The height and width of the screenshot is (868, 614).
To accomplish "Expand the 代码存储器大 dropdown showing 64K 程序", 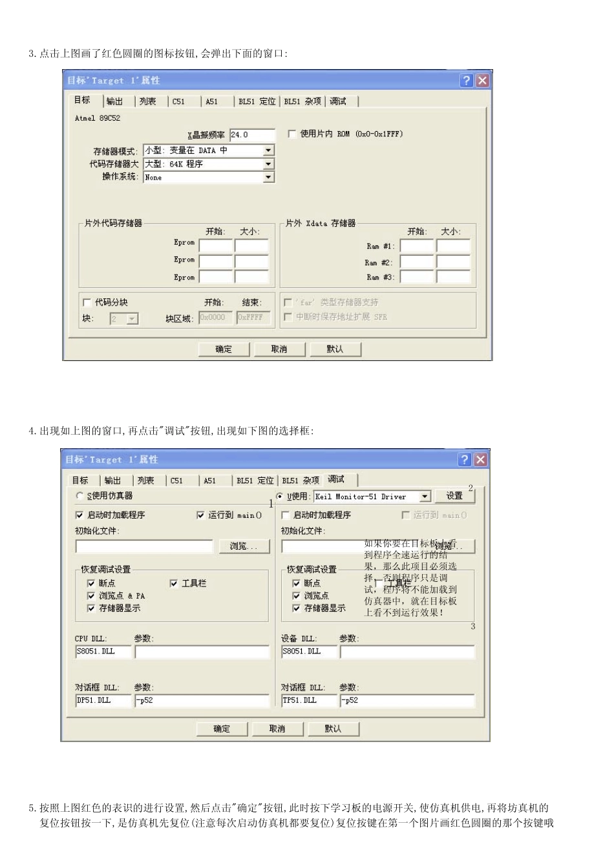I will (268, 164).
